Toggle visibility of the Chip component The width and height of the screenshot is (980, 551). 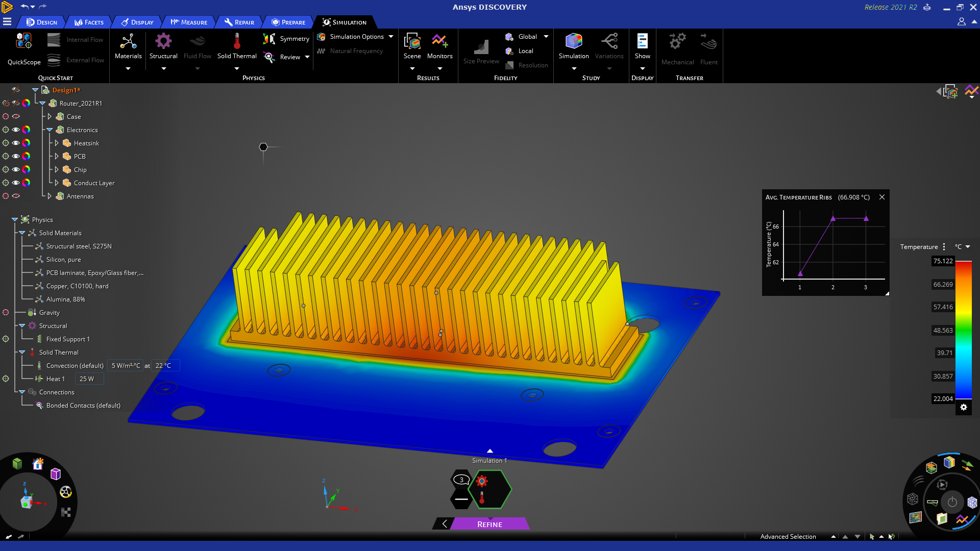(16, 170)
